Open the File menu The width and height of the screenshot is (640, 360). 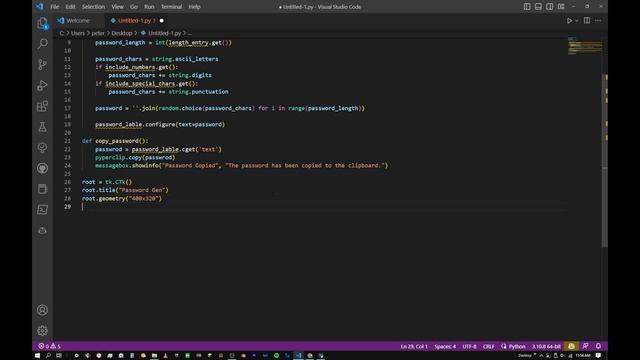click(x=54, y=7)
